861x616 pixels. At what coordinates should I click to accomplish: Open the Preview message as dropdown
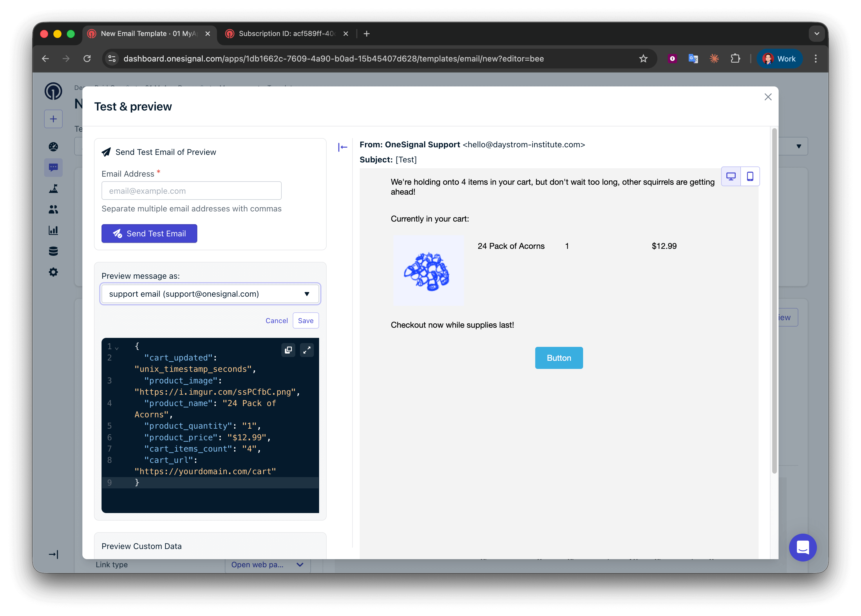tap(210, 294)
